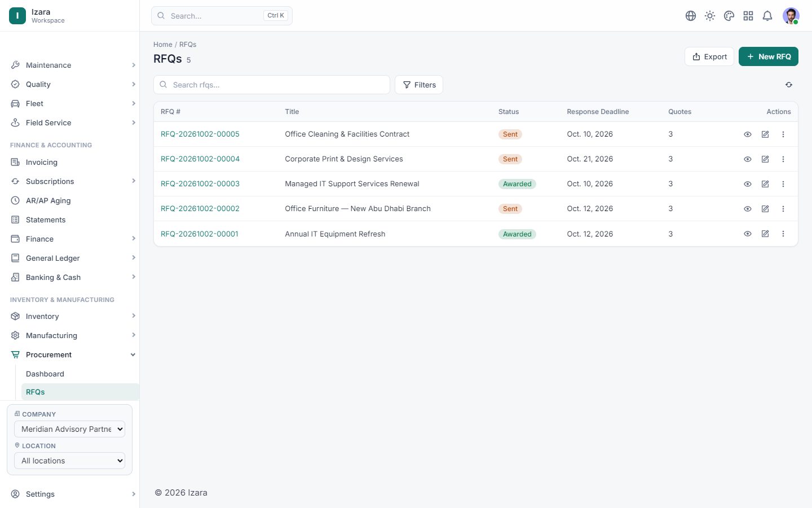This screenshot has width=812, height=508.
Task: View the Managed IT Support Services Renewal eye icon
Action: (748, 184)
